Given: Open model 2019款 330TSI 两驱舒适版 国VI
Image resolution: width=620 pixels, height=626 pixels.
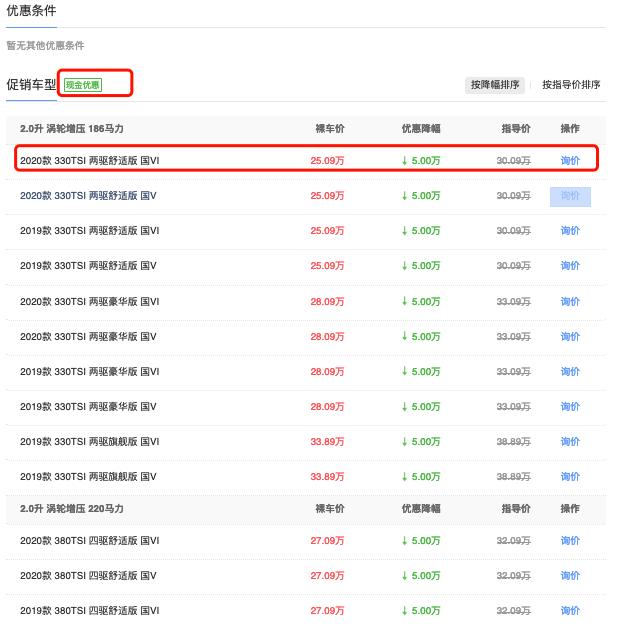Looking at the screenshot, I should (x=89, y=230).
